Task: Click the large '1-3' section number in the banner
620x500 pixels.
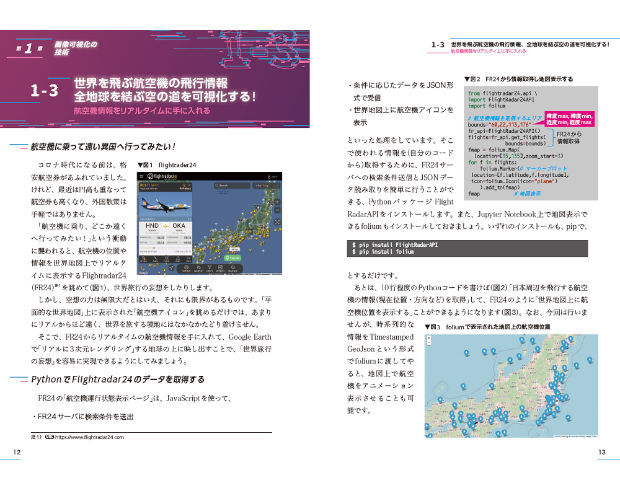Action: click(x=44, y=91)
